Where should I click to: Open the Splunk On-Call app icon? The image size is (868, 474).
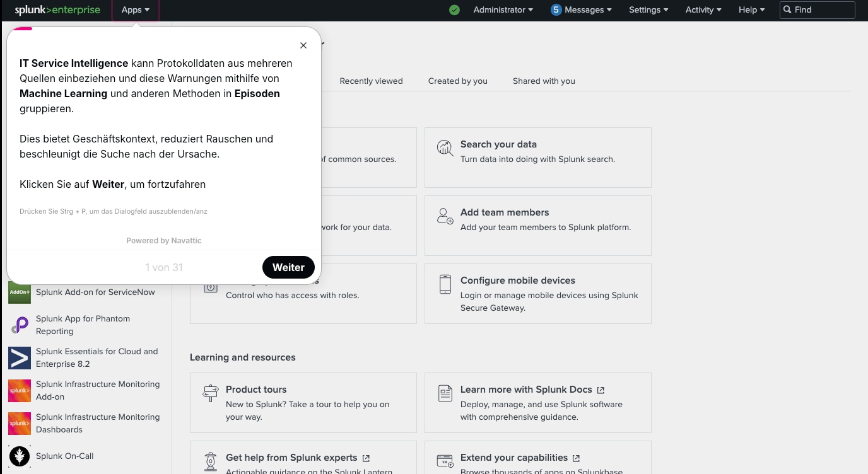click(x=20, y=456)
